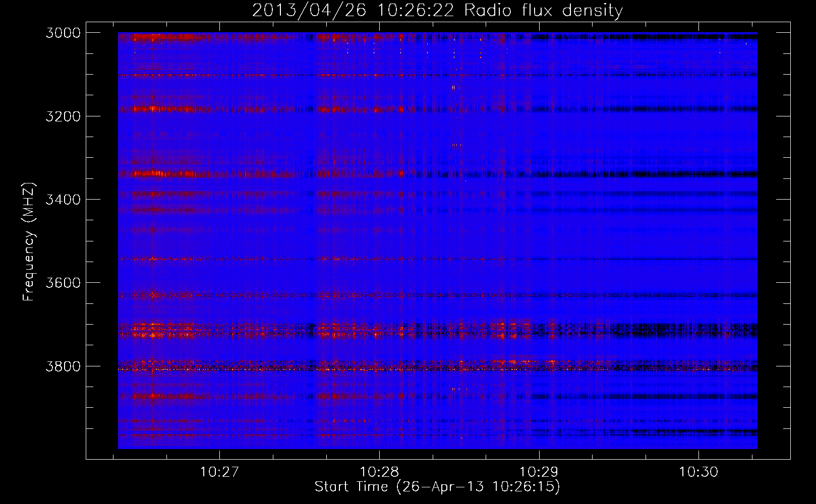Screen dimensions: 816x504
Task: Click the '3800' frequency axis label
Action: (63, 366)
